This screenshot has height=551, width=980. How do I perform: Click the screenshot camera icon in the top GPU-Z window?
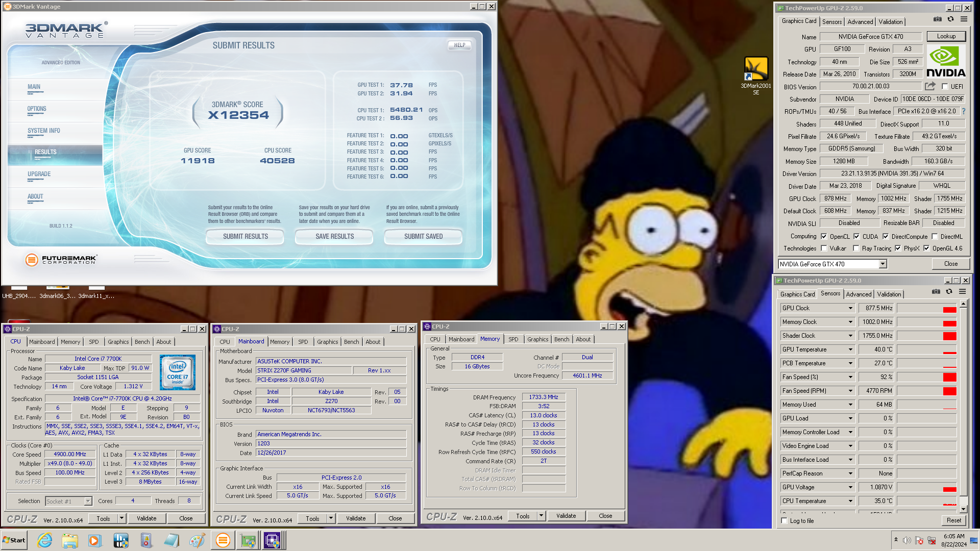coord(938,19)
